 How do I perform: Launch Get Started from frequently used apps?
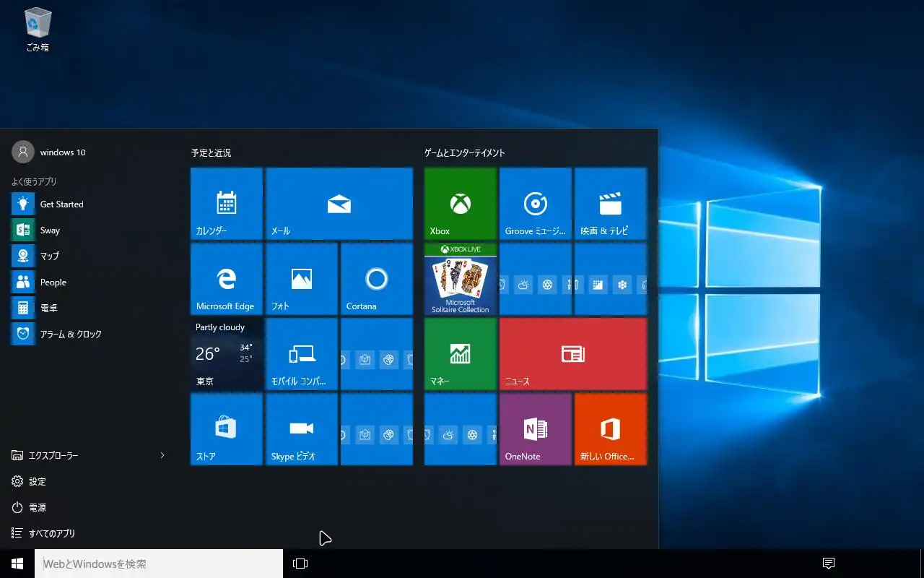[x=90, y=204]
